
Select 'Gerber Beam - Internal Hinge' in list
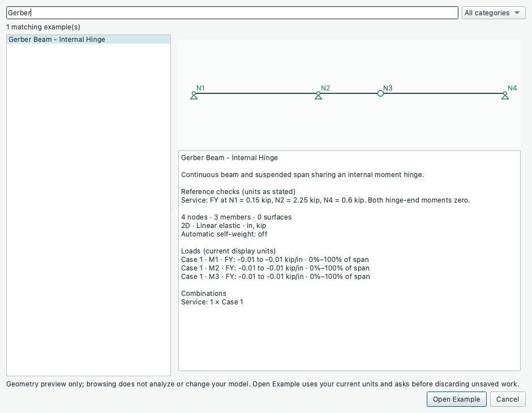[x=88, y=40]
